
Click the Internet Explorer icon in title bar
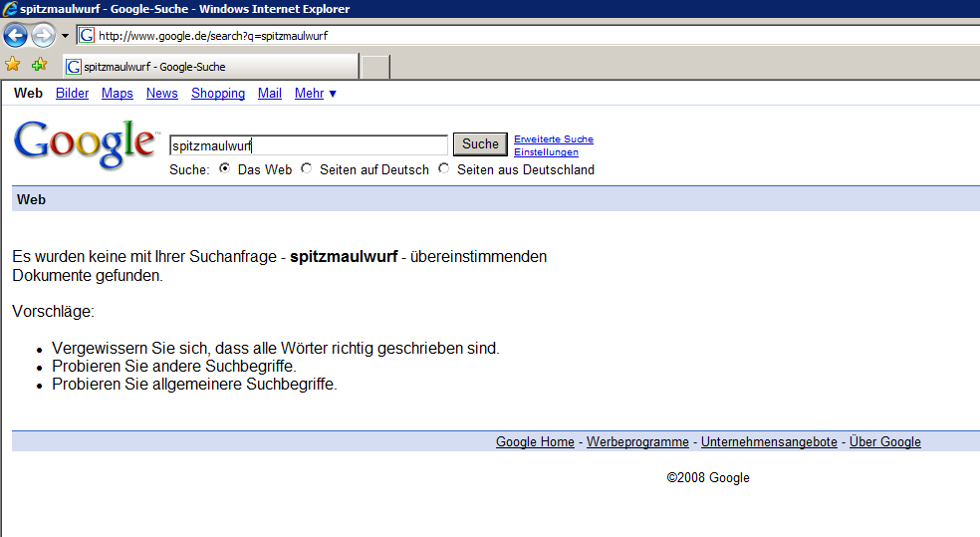(x=9, y=9)
